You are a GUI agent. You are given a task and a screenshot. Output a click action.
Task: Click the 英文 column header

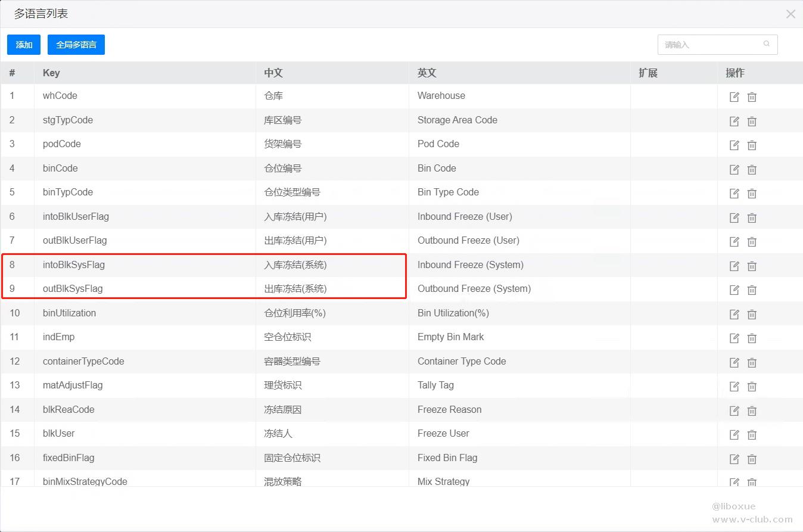427,73
